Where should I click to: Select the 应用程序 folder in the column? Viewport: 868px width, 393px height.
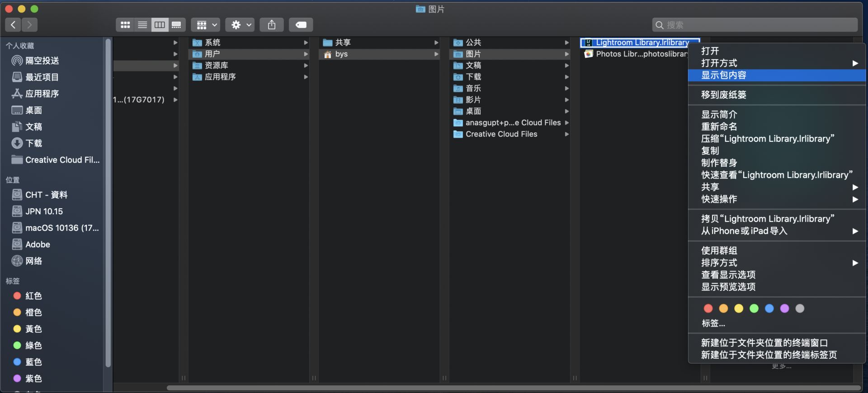click(x=250, y=77)
